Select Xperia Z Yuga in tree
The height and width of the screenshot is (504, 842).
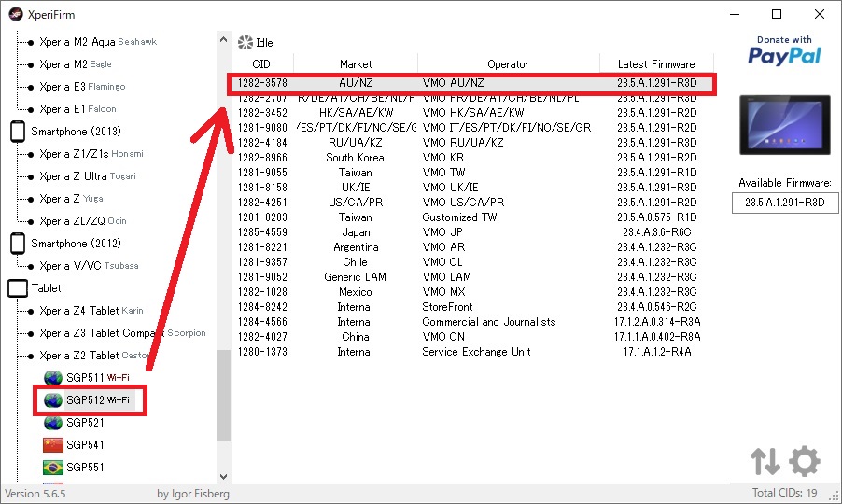[71, 199]
